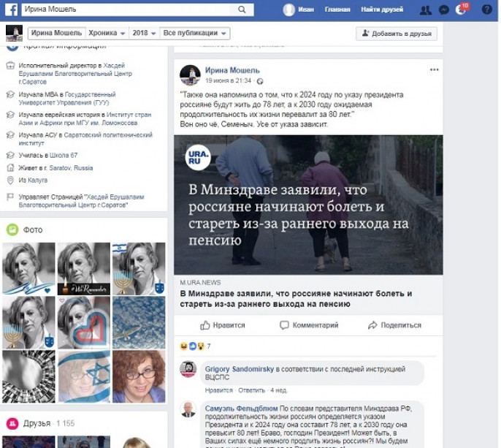This screenshot has height=448, width=501.
Task: Open Калуга hometown link
Action: (37, 180)
